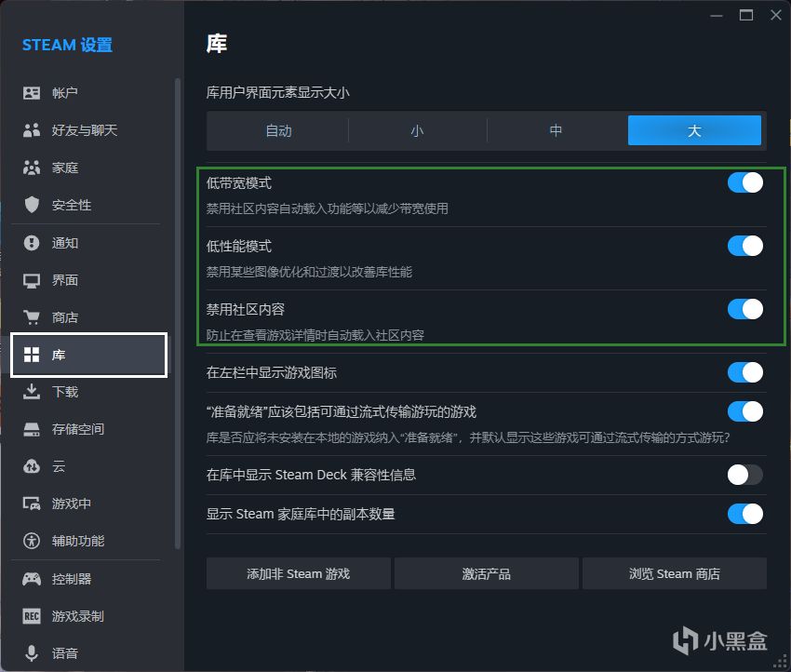
Task: Click 库用户界面元素显示大小 label
Action: coord(277,92)
